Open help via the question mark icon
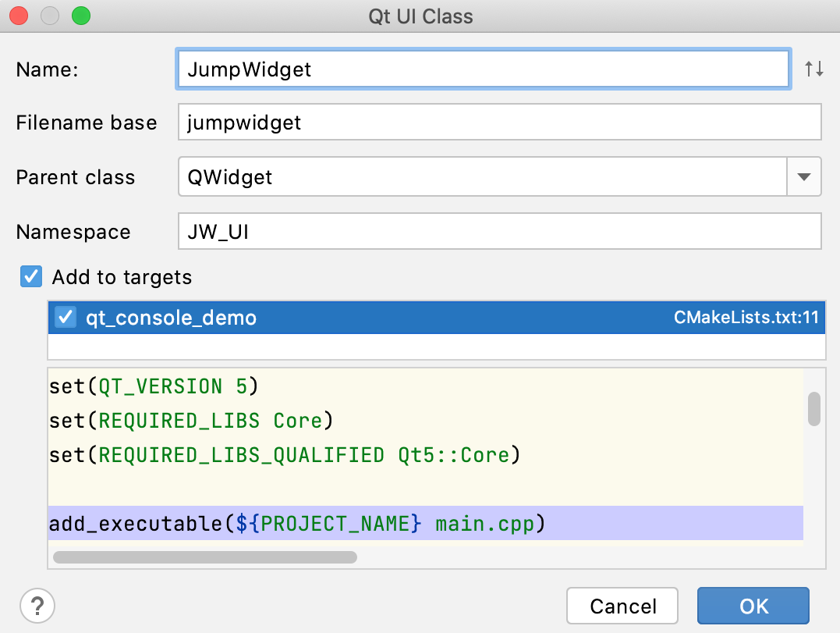 (37, 606)
